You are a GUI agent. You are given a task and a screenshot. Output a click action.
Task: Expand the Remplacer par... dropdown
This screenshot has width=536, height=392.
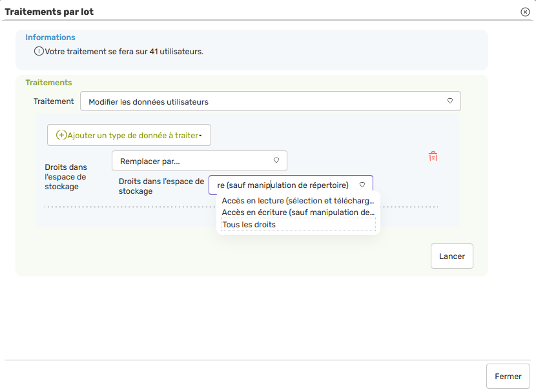click(199, 161)
